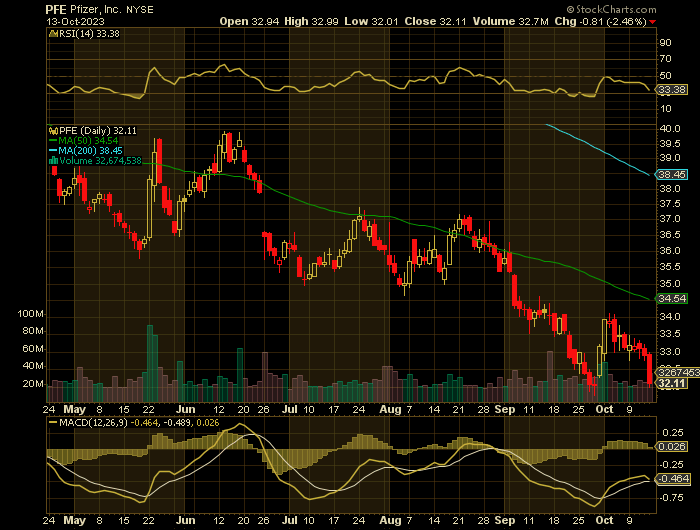This screenshot has width=700, height=530.
Task: Click the cyan MA(200) legend line swatch
Action: click(53, 151)
